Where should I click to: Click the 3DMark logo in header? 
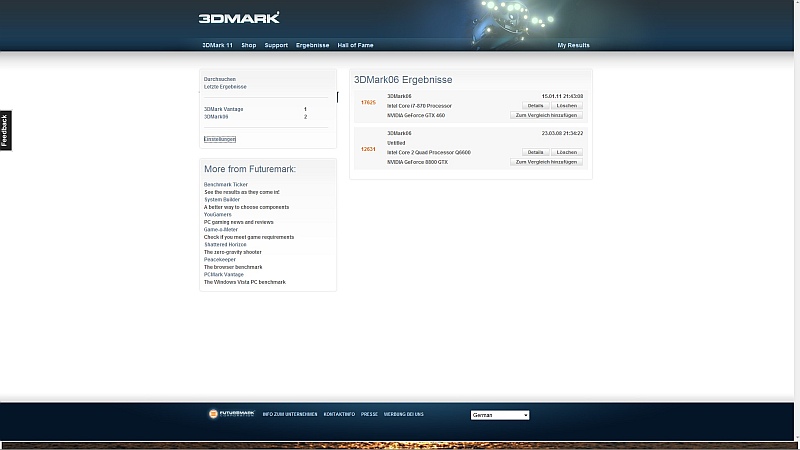pyautogui.click(x=239, y=18)
